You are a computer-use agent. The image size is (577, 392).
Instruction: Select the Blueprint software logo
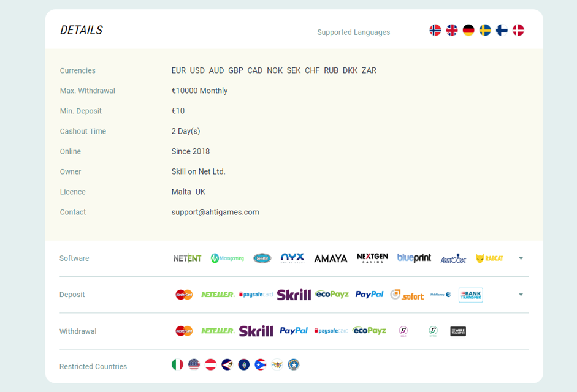click(x=414, y=258)
